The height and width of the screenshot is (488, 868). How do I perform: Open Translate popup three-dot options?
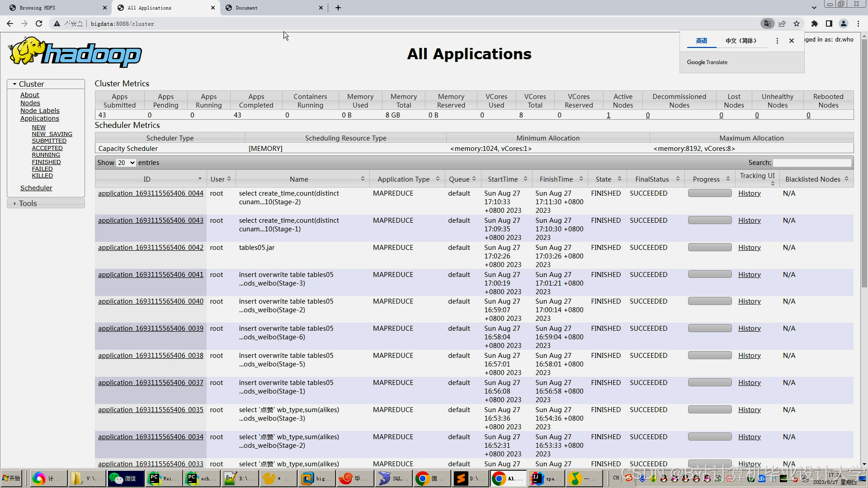(x=777, y=41)
